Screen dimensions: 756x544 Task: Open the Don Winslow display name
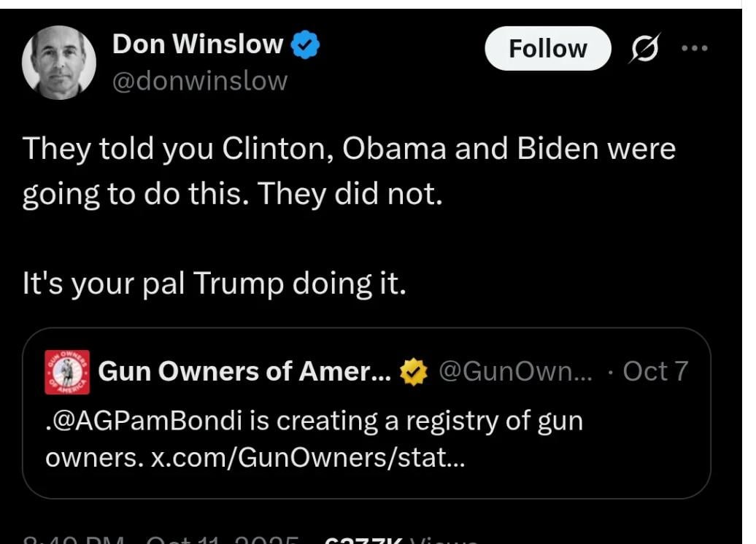pyautogui.click(x=197, y=44)
